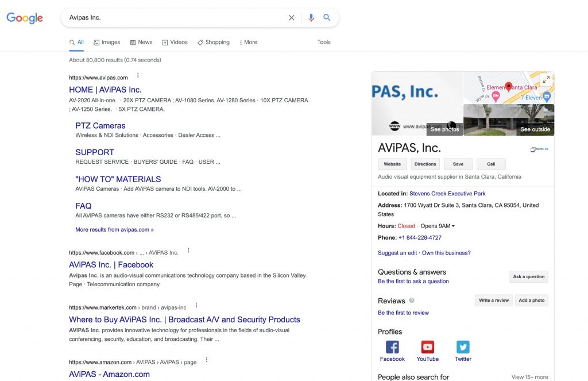This screenshot has width=588, height=381.
Task: Click the phone number +1 844-228-4727
Action: pos(420,237)
